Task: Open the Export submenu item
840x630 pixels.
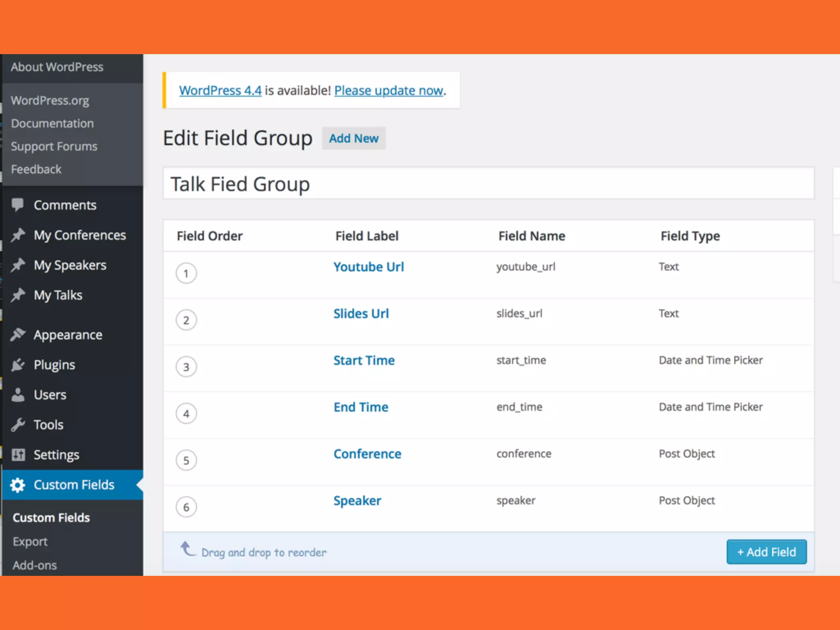Action: [30, 541]
